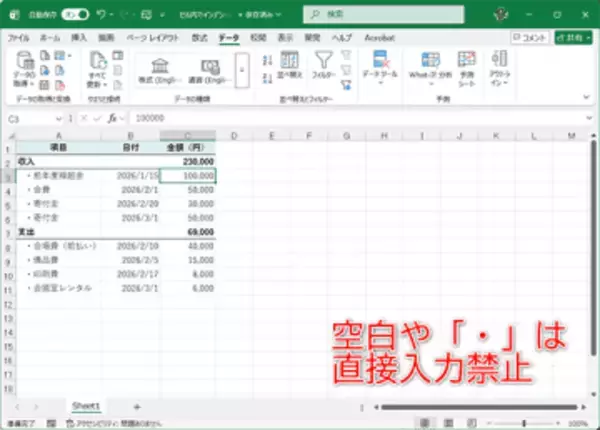Select the Sheet1 tab

86,406
